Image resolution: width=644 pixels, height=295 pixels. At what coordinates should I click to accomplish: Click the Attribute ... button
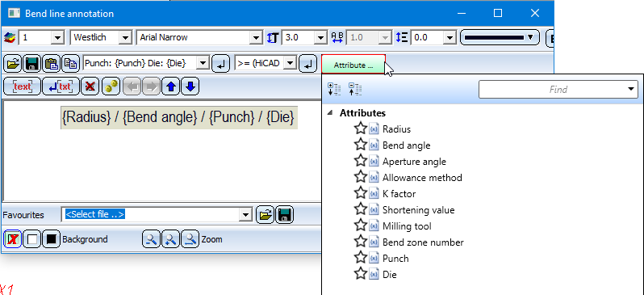[x=353, y=65]
